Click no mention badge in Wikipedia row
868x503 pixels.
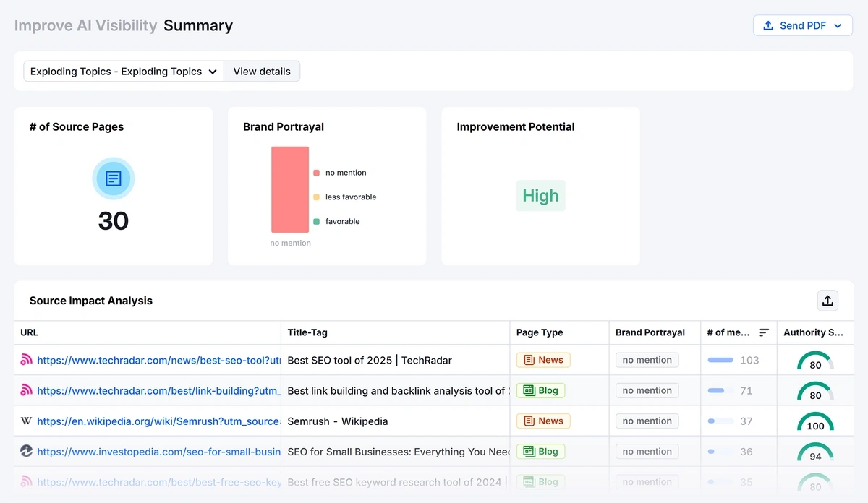tap(647, 421)
